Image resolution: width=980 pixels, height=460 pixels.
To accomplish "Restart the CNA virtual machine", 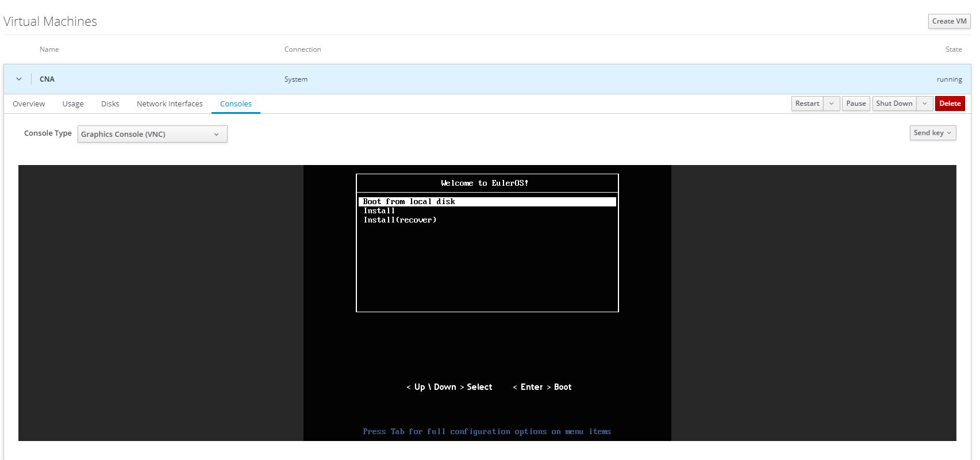I will [808, 103].
